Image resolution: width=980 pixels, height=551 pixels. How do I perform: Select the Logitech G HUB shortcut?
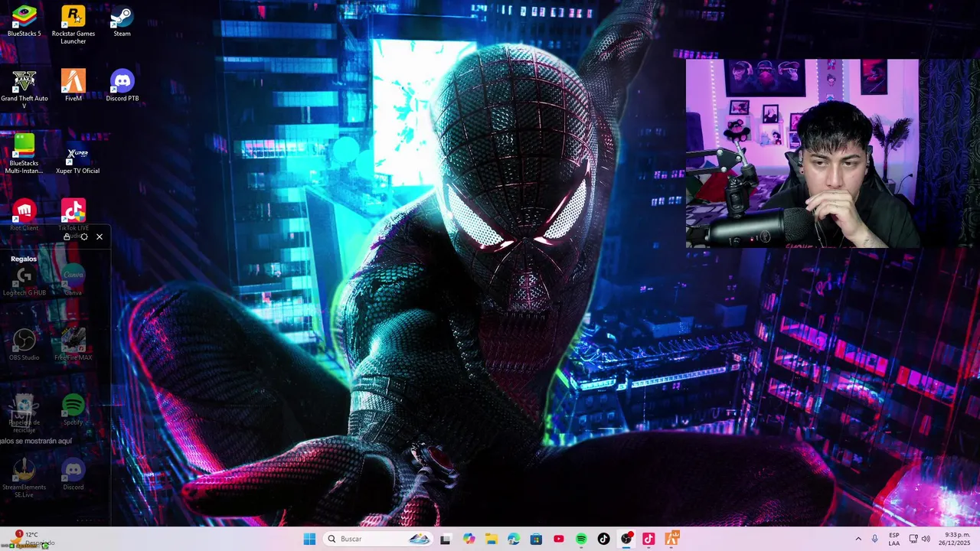pyautogui.click(x=24, y=280)
